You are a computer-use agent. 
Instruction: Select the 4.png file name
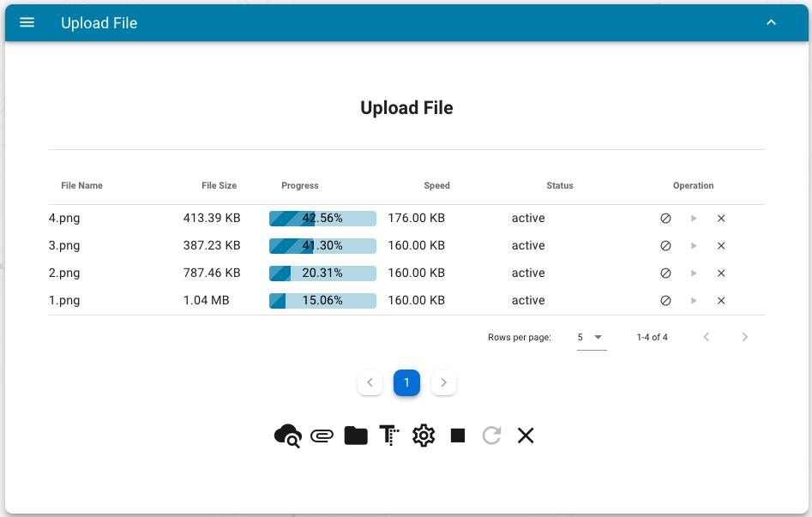tap(64, 218)
